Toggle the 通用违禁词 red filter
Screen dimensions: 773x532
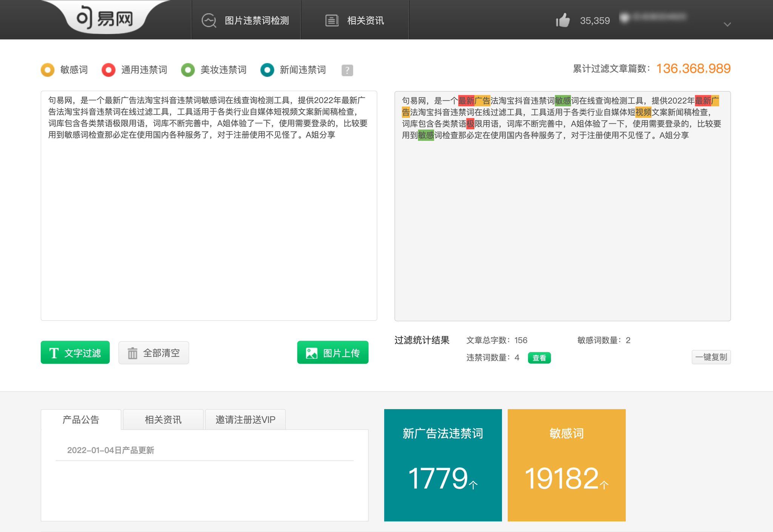click(108, 70)
